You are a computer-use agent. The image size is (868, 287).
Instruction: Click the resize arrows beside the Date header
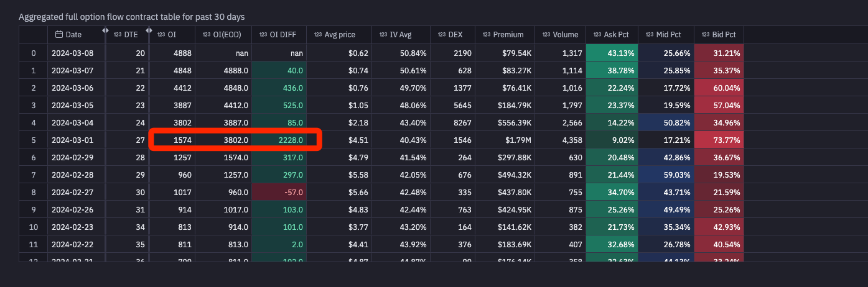pos(105,30)
